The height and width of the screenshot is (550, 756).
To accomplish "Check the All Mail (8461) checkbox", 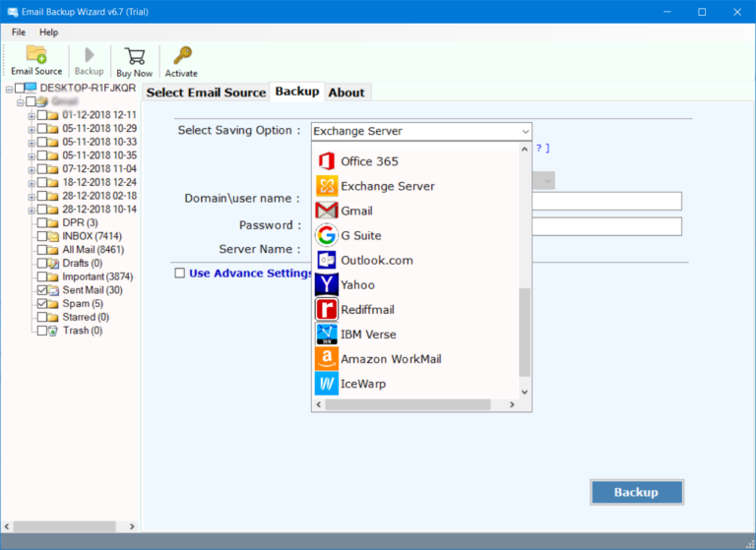I will (x=42, y=250).
